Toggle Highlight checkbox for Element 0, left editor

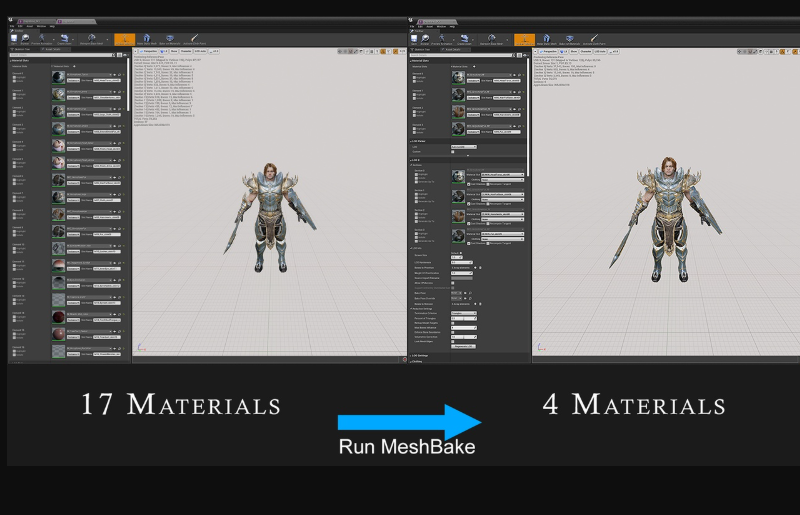(14, 77)
